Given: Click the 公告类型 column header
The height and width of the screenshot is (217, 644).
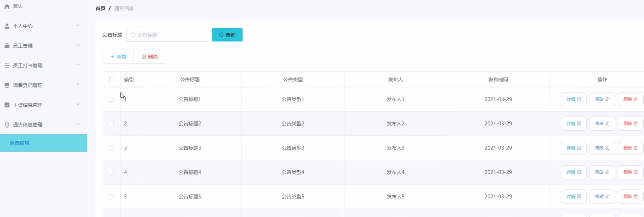Looking at the screenshot, I should click(x=293, y=80).
